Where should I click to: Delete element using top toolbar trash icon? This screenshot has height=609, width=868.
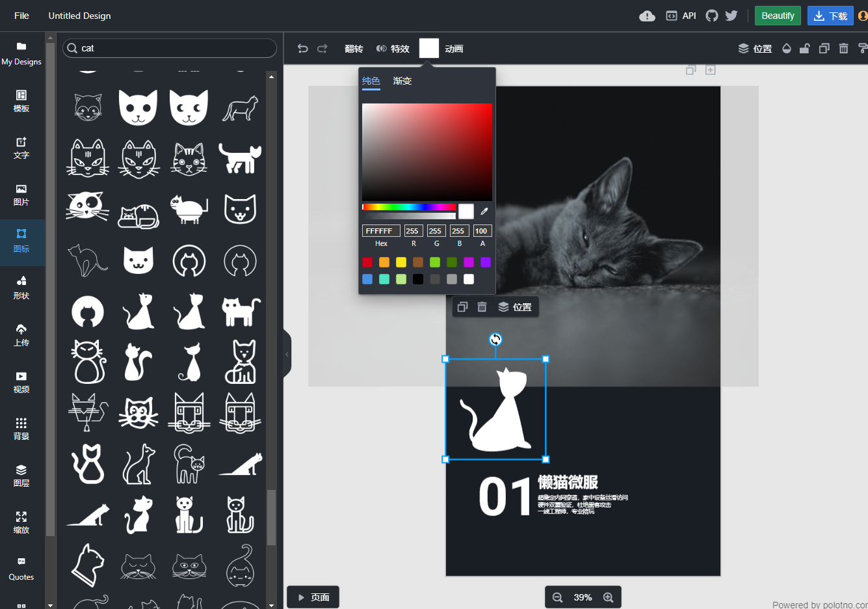click(843, 49)
